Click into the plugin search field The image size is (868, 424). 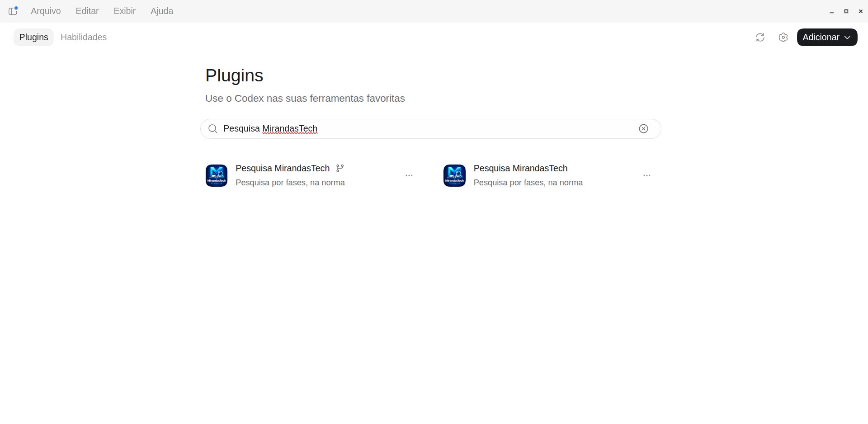(x=430, y=129)
